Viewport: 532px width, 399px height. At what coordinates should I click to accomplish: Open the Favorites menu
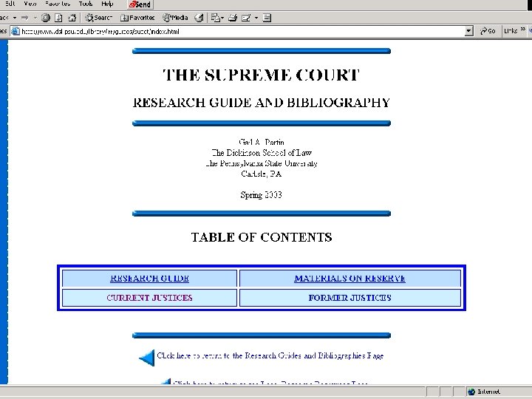click(x=58, y=4)
